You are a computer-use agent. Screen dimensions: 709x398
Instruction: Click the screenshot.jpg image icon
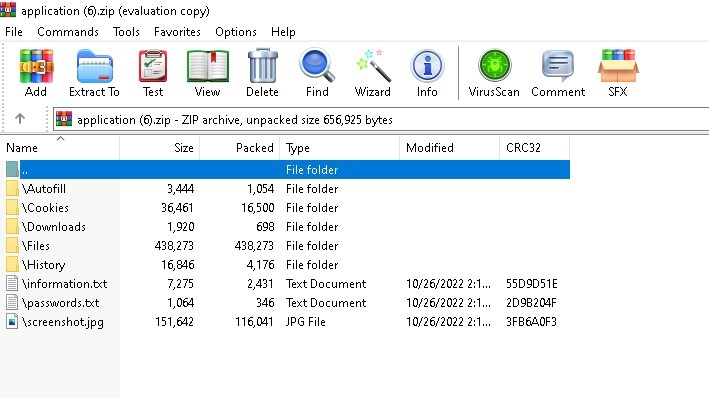coord(12,321)
